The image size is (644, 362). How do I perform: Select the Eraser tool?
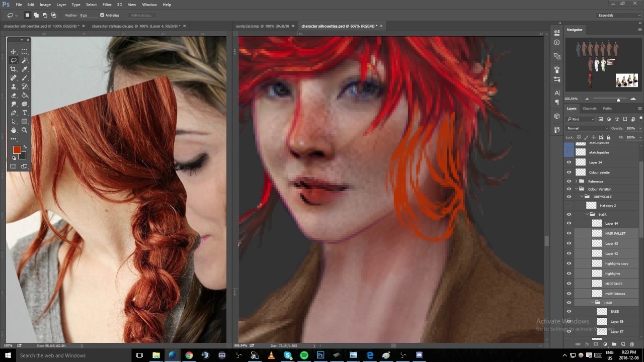(x=14, y=95)
